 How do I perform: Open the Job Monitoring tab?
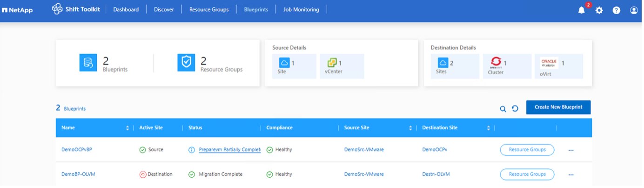click(x=301, y=9)
